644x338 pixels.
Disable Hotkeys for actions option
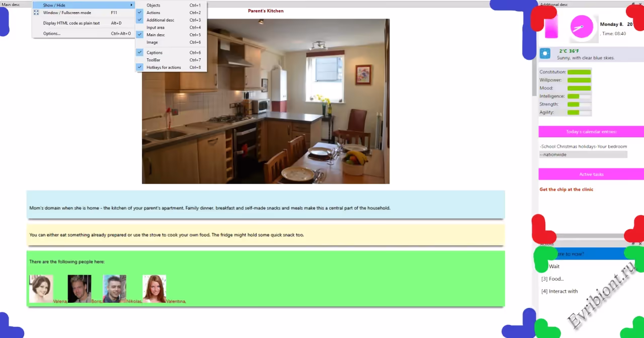click(164, 67)
